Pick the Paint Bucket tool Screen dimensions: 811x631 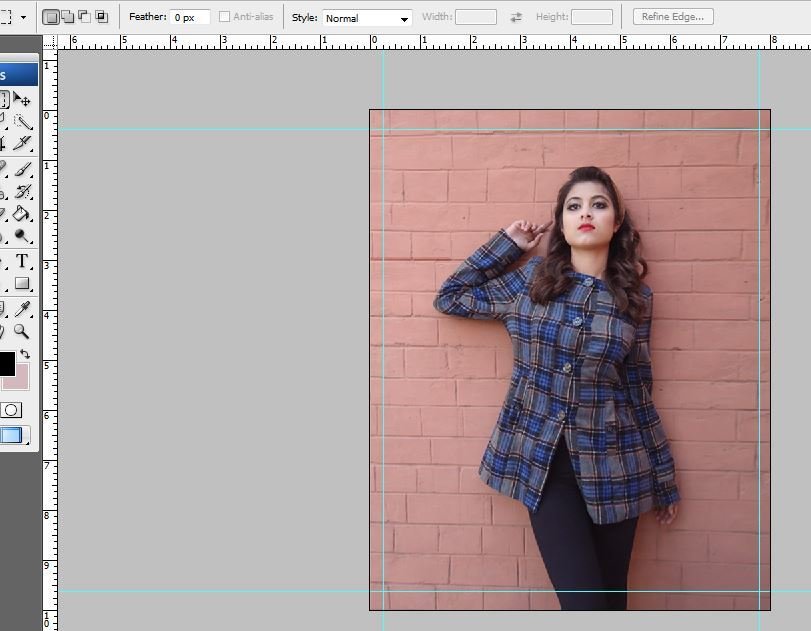22,214
